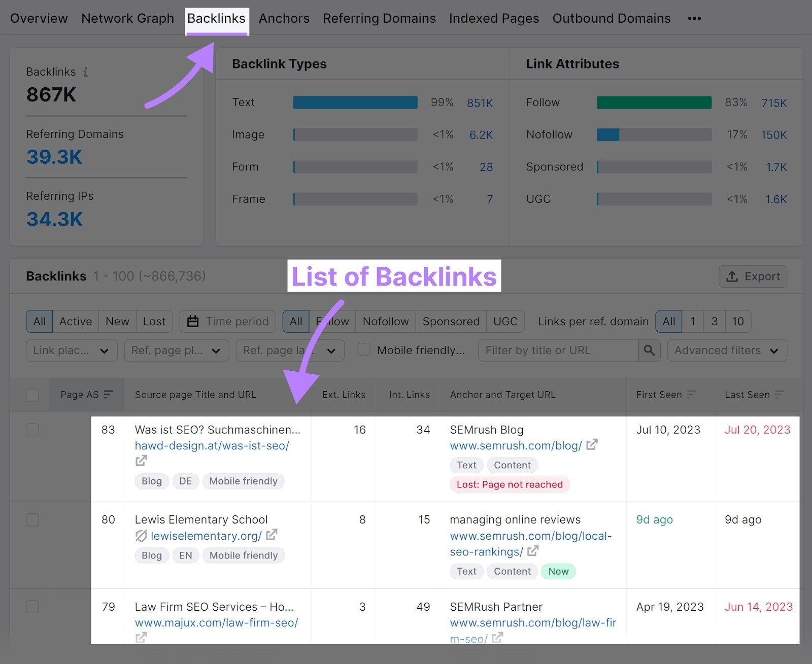Click the Export button
This screenshot has height=664, width=812.
753,276
